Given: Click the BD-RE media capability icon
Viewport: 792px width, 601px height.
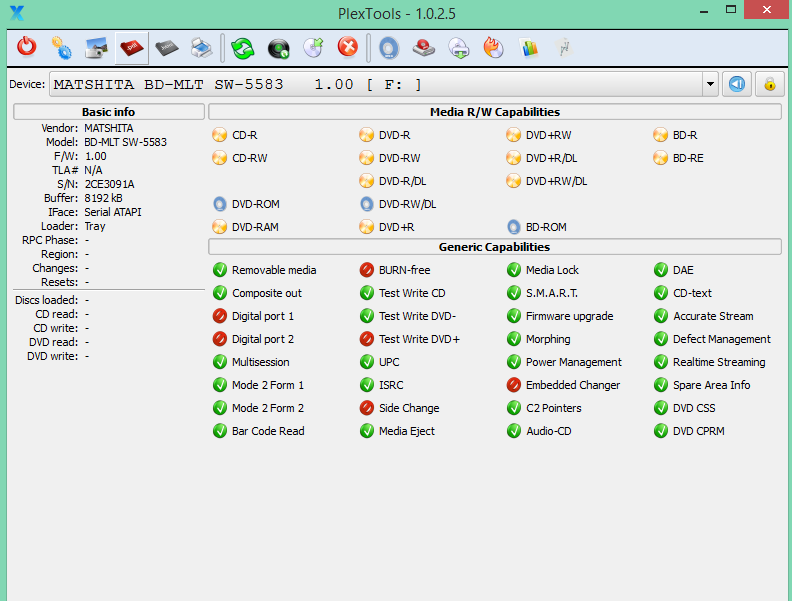Looking at the screenshot, I should 661,158.
